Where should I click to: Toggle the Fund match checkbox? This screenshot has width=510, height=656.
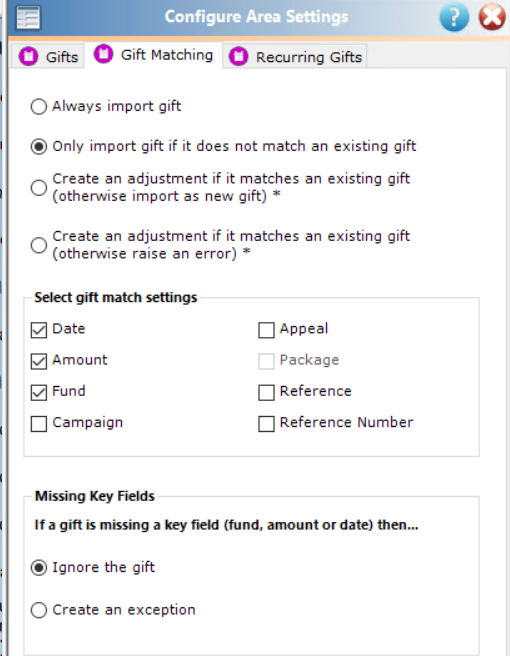click(x=39, y=392)
